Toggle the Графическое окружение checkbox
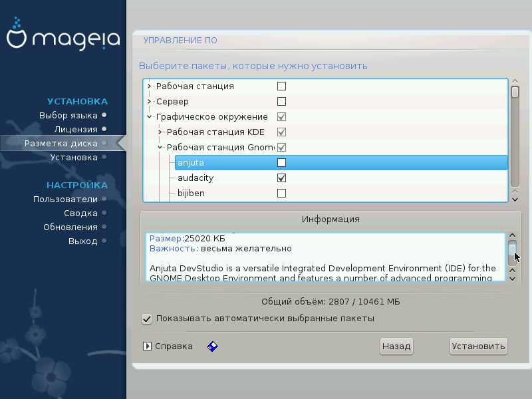 pos(281,117)
